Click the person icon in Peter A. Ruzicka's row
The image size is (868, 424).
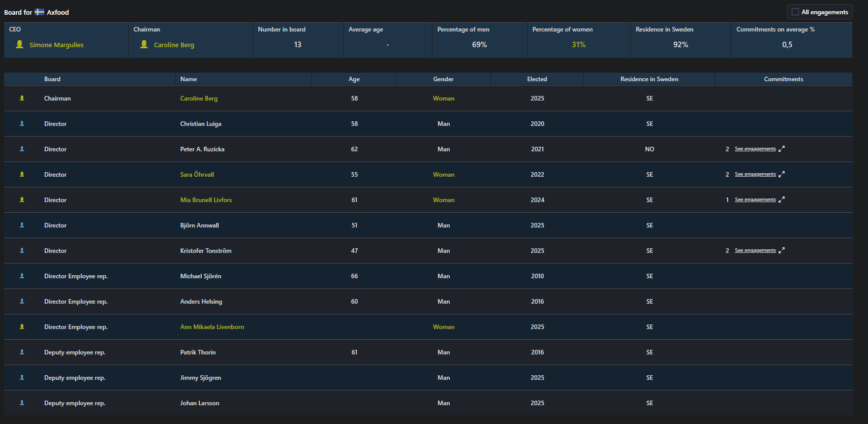[22, 149]
